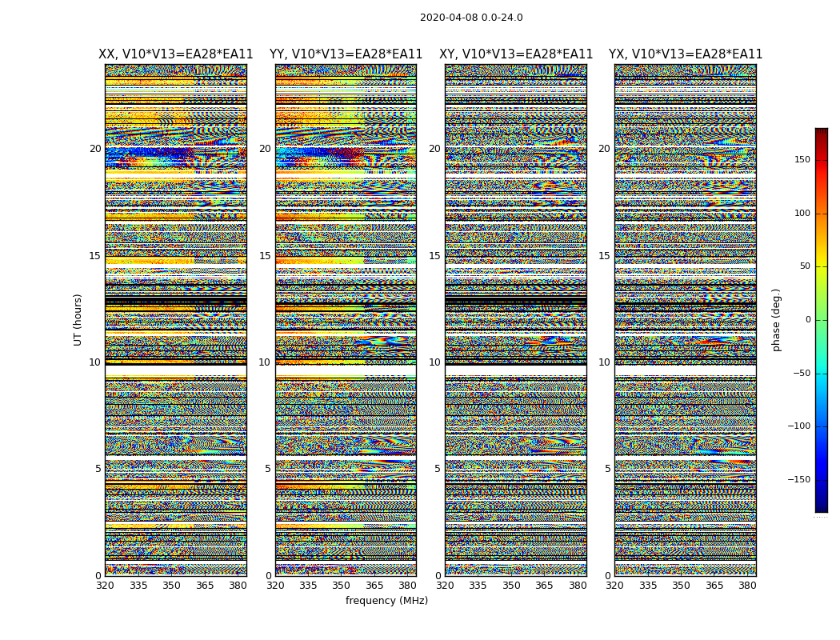Click the 365 MHz tick under YY plot
The height and width of the screenshot is (640, 840).
374,586
